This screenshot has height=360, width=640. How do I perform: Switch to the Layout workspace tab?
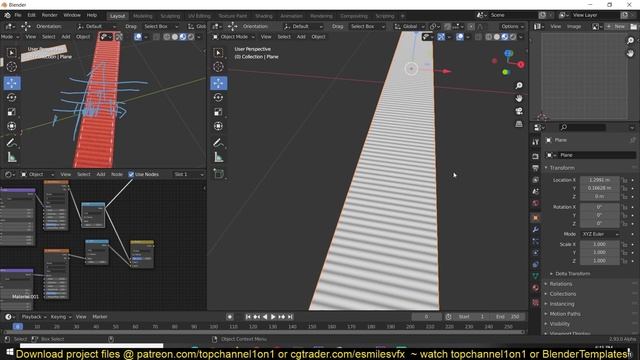pos(118,16)
